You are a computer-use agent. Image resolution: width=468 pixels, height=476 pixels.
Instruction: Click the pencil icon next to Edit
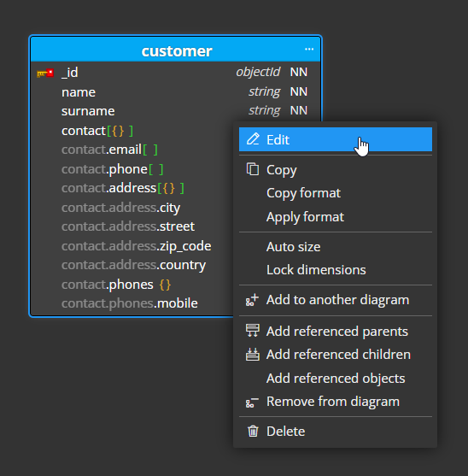click(x=253, y=139)
